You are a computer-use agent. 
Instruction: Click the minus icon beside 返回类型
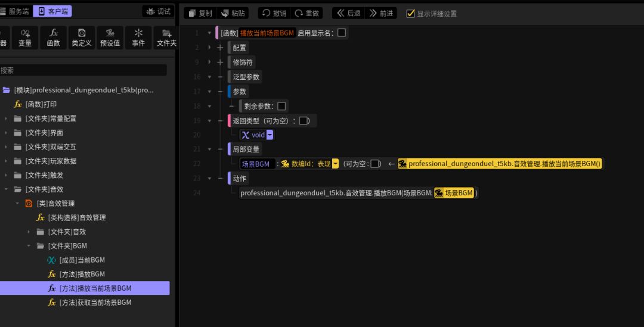(x=220, y=121)
